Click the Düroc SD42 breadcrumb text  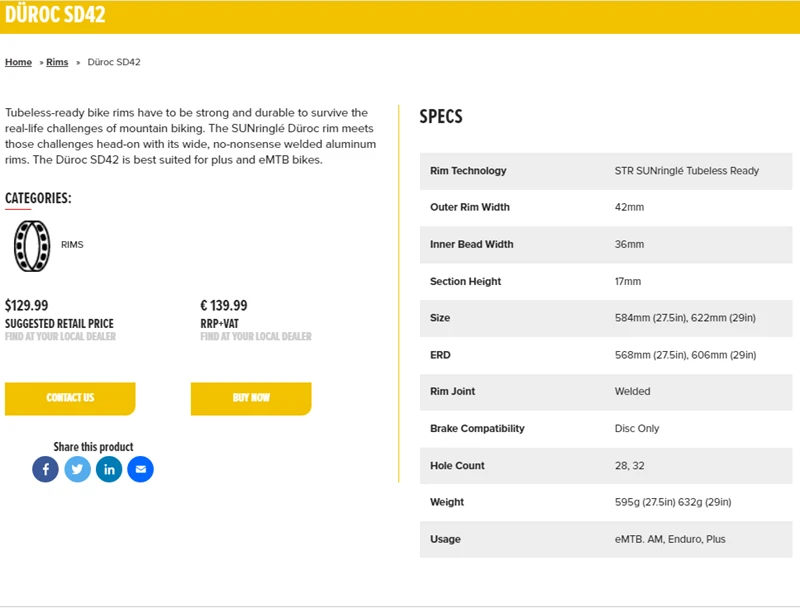(114, 62)
